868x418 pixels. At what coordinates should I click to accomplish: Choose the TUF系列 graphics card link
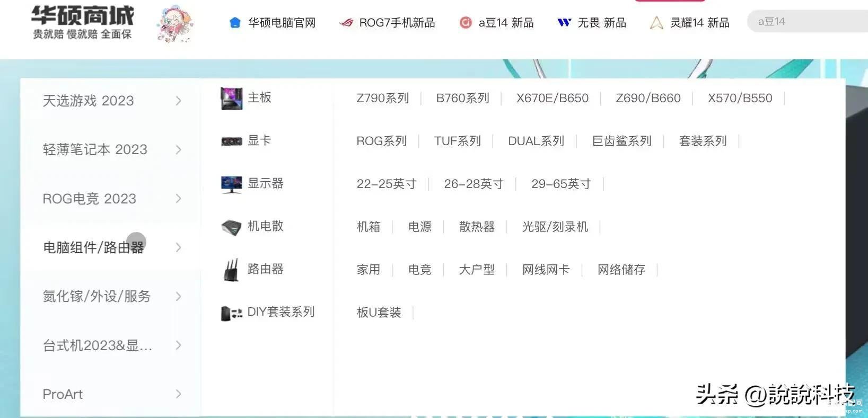458,141
